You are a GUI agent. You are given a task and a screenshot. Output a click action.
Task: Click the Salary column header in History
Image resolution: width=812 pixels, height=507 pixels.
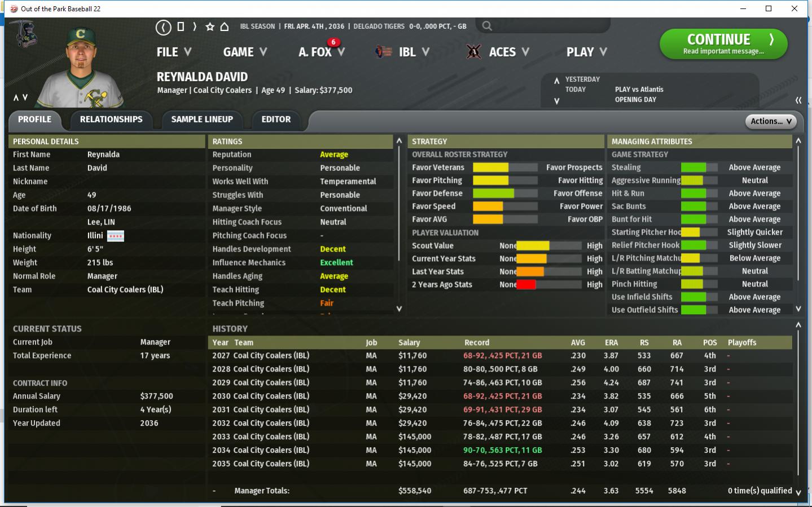409,342
